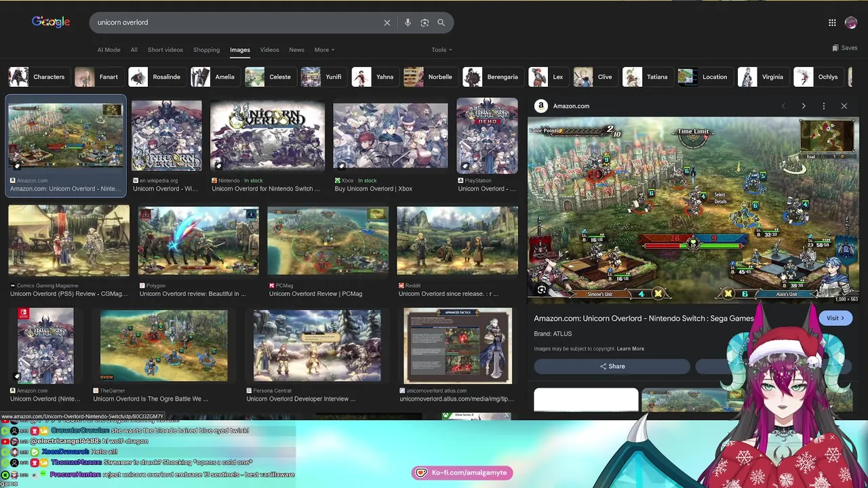Screen dimensions: 868x488
Task: Filter by Virginia chip
Action: point(762,77)
